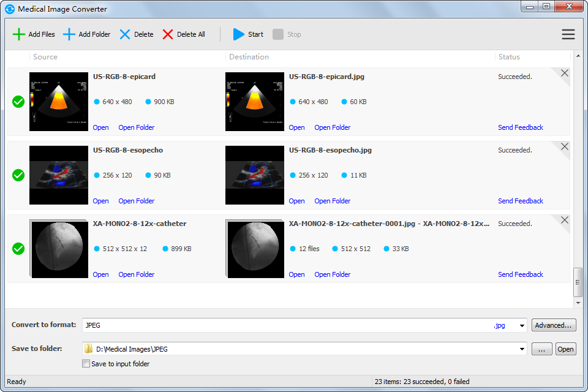588x392 pixels.
Task: Click the green checkmark for US-RGB-8-esopecho
Action: 18,175
